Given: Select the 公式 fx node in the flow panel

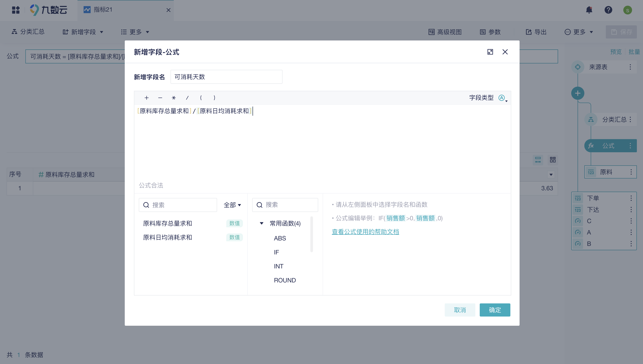Looking at the screenshot, I should (609, 145).
